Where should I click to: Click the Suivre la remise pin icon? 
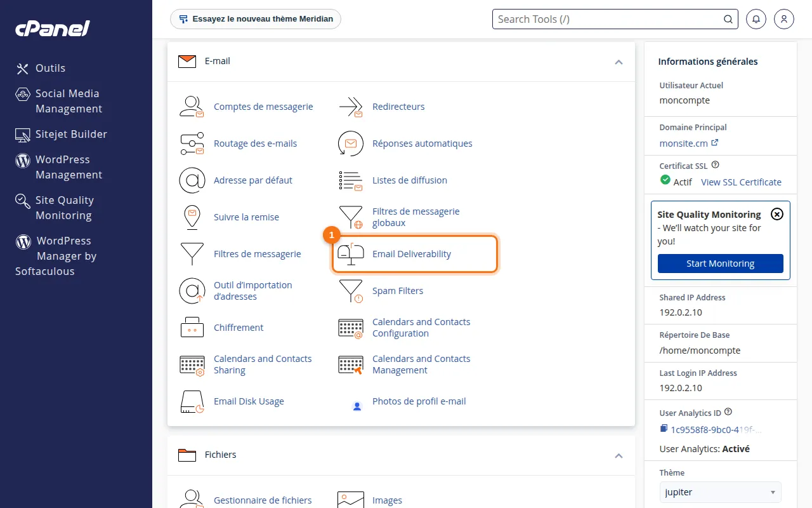click(x=192, y=217)
